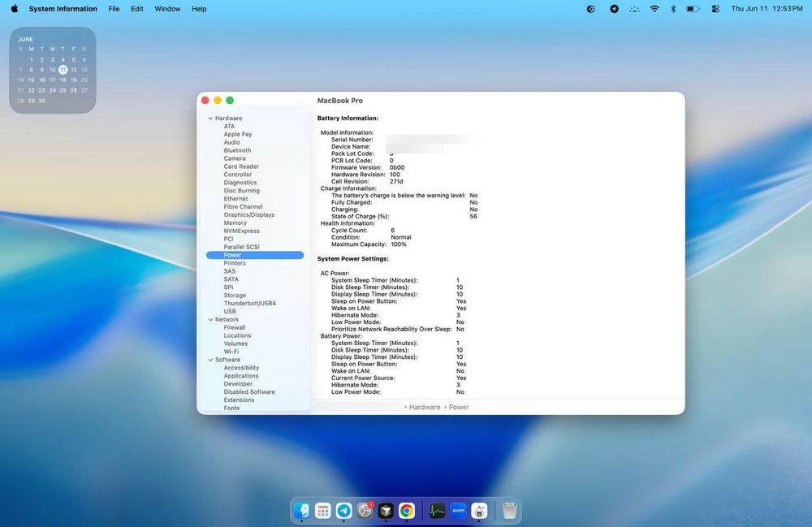
Task: Select Applications under Software
Action: coord(241,376)
